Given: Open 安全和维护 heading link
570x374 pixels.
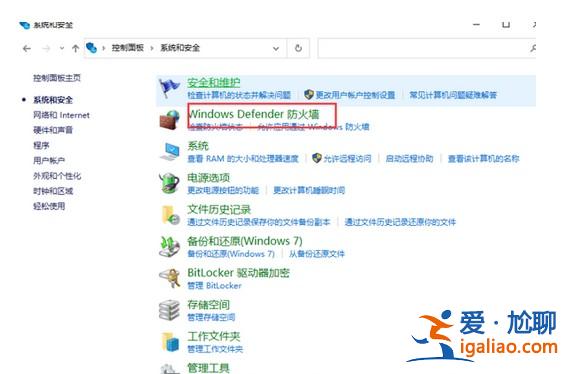Looking at the screenshot, I should click(214, 83).
